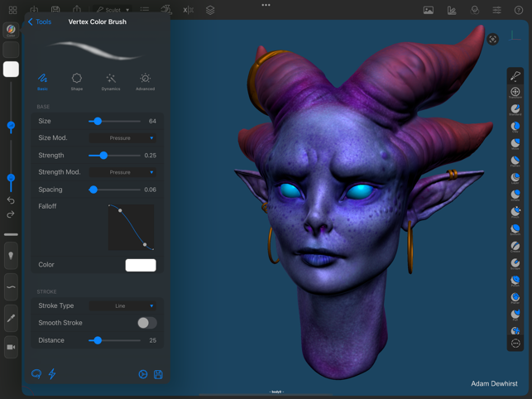
Task: Select the Move brush
Action: pos(515,144)
